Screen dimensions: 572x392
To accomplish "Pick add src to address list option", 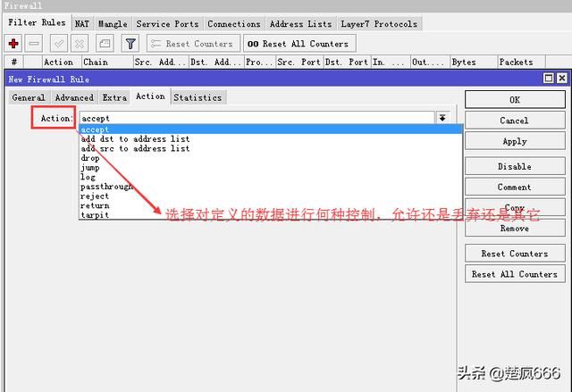I will 135,148.
